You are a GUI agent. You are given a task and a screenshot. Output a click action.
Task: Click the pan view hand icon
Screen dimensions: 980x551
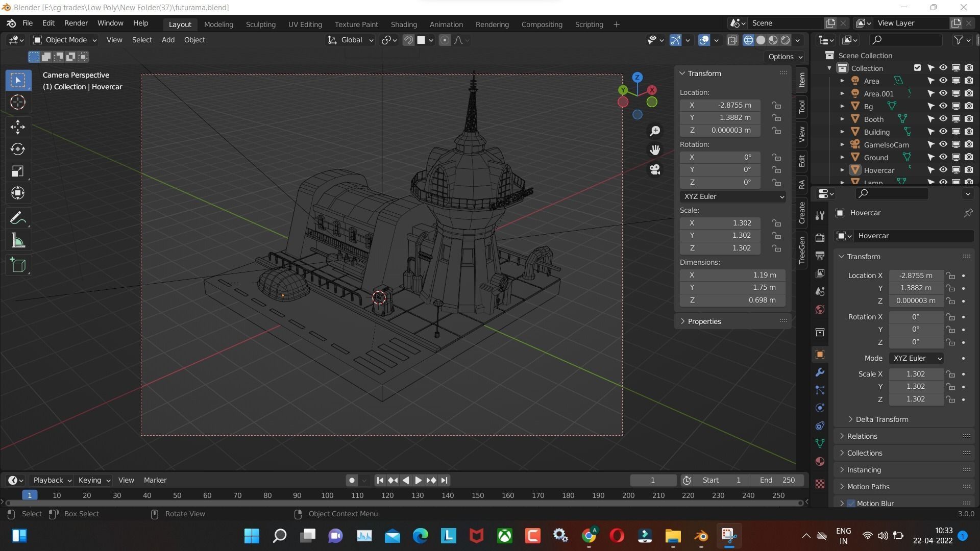(655, 150)
